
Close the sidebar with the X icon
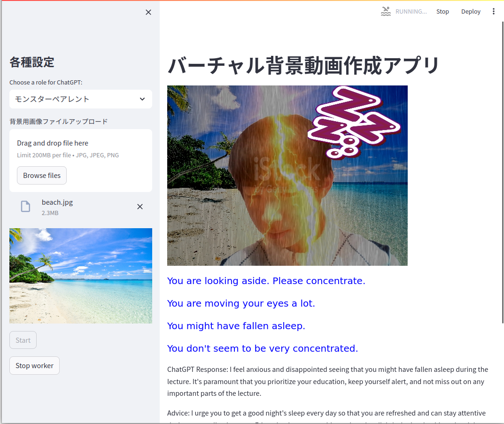[x=148, y=12]
